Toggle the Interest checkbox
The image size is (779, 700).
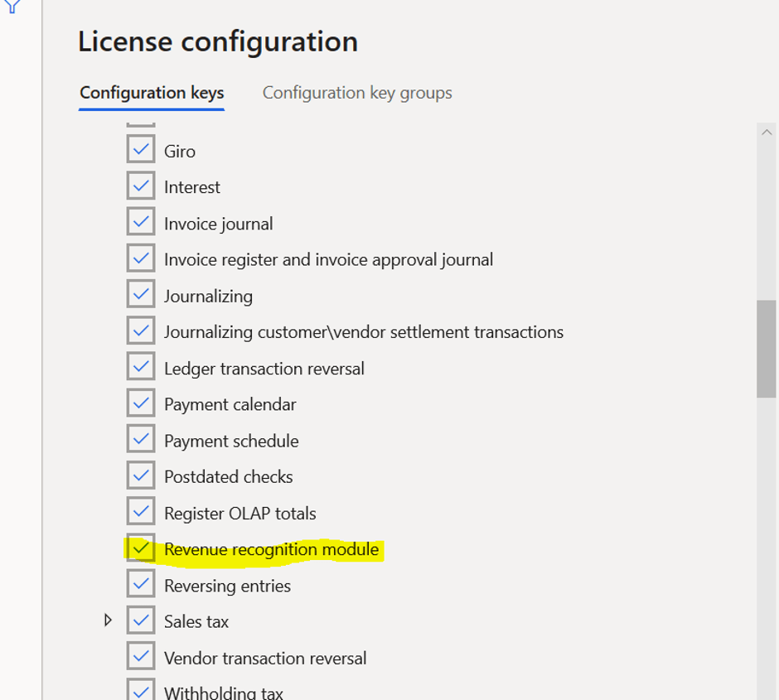(141, 186)
